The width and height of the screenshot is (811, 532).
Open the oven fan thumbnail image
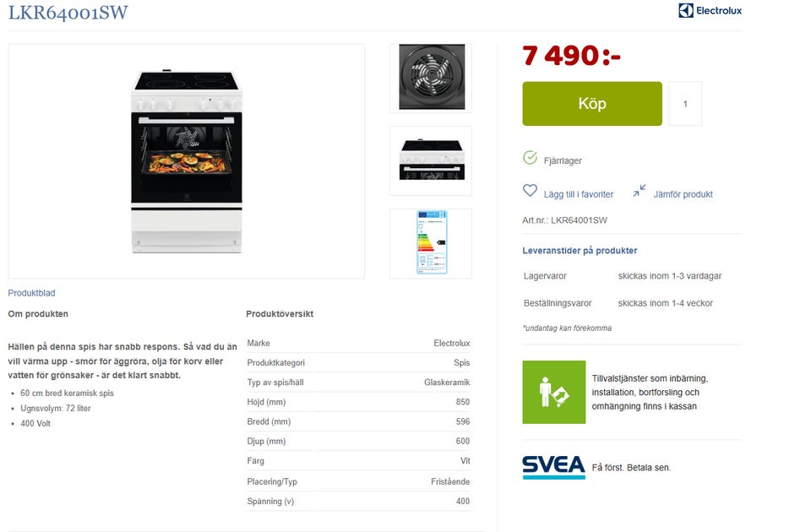431,78
